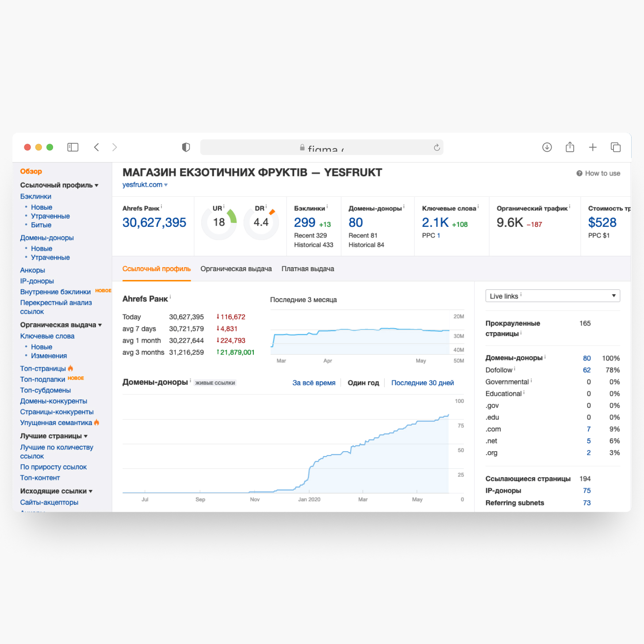Click the How to use help link
Screen dimensions: 644x644
598,173
